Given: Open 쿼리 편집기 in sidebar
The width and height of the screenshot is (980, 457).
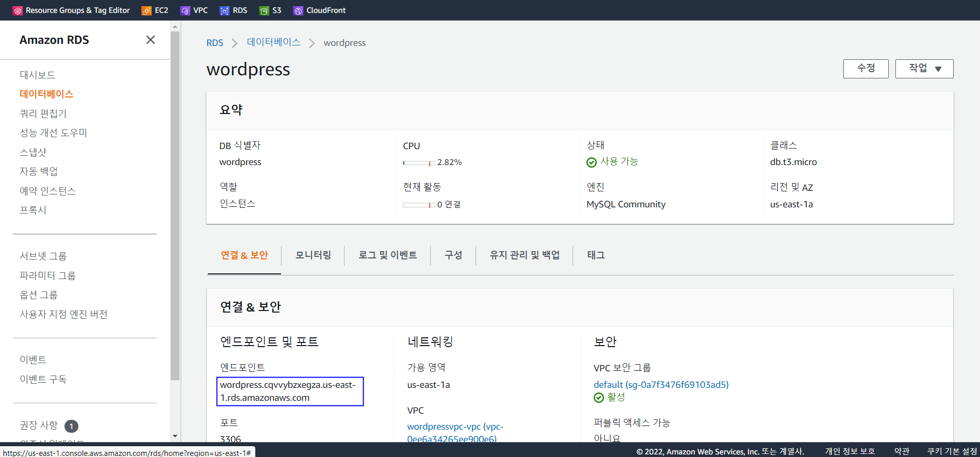Looking at the screenshot, I should tap(43, 113).
